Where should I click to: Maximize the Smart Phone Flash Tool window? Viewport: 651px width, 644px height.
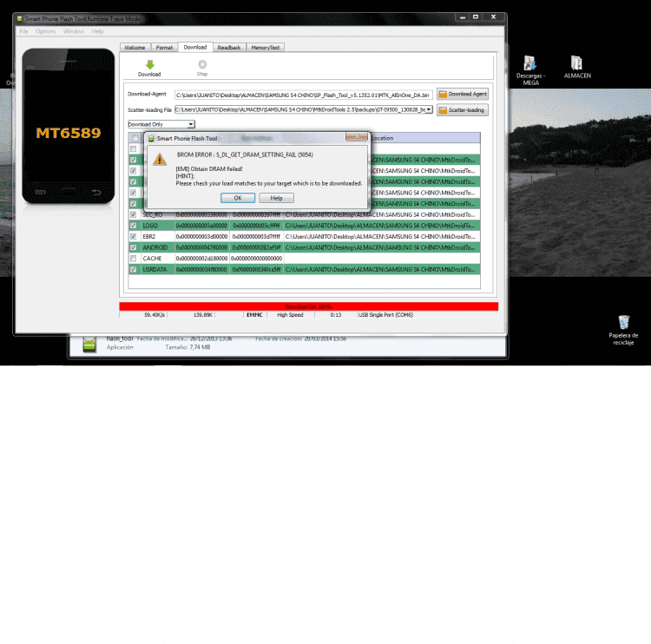(476, 17)
